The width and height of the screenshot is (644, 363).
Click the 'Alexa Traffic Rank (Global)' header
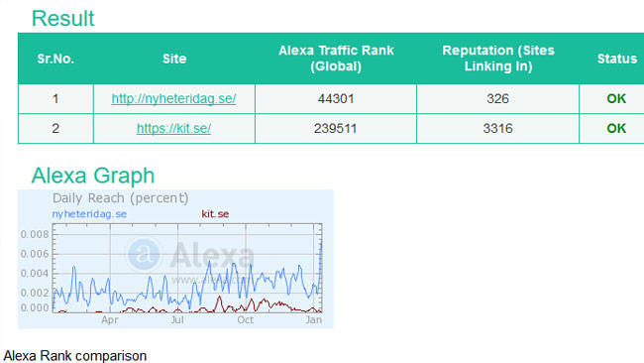pos(336,59)
